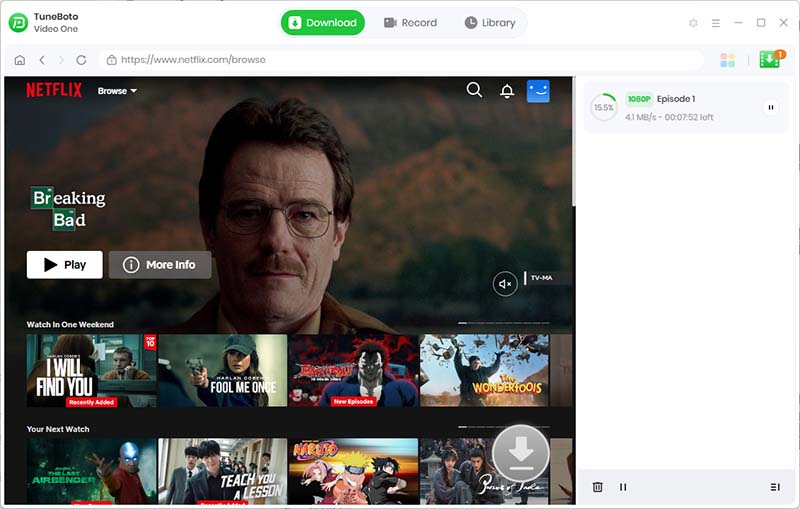800x509 pixels.
Task: Open More Info for Breaking Bad
Action: [160, 265]
